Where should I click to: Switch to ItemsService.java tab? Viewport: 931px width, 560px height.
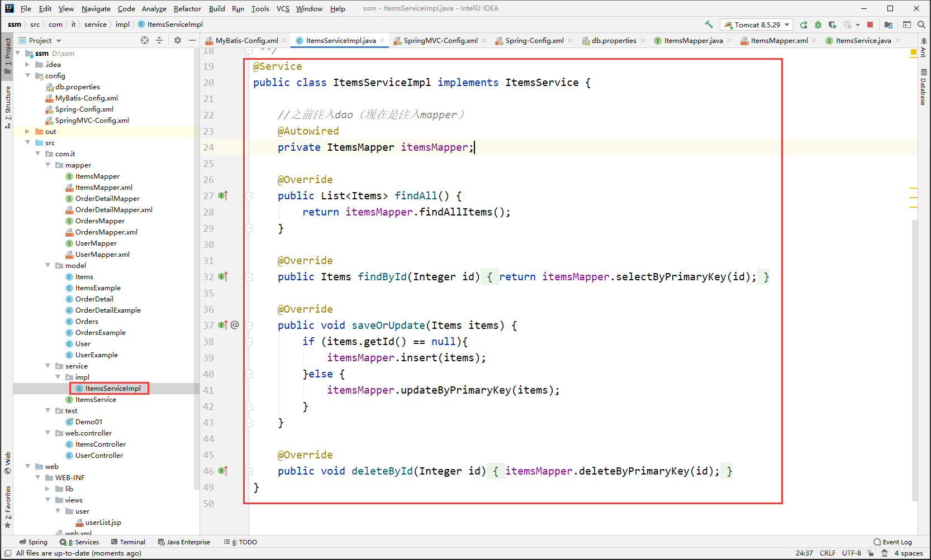coord(863,40)
